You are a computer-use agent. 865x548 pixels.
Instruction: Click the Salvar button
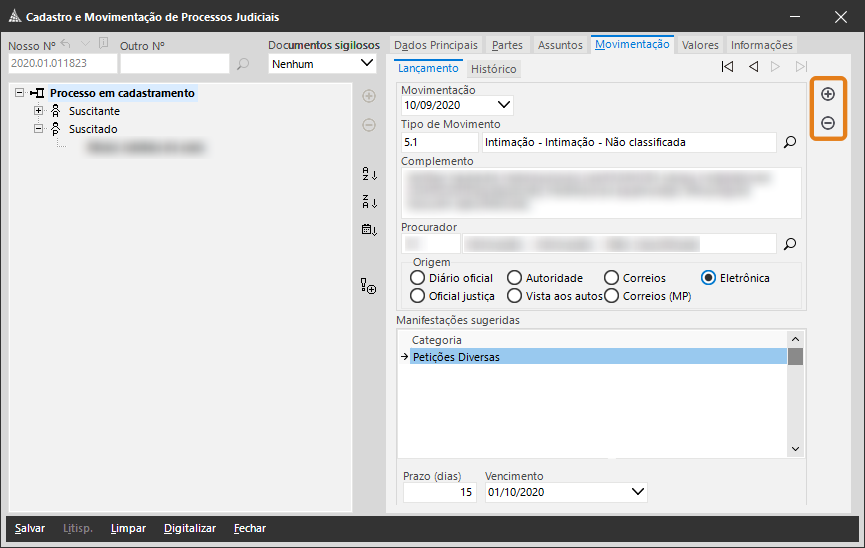pos(30,528)
